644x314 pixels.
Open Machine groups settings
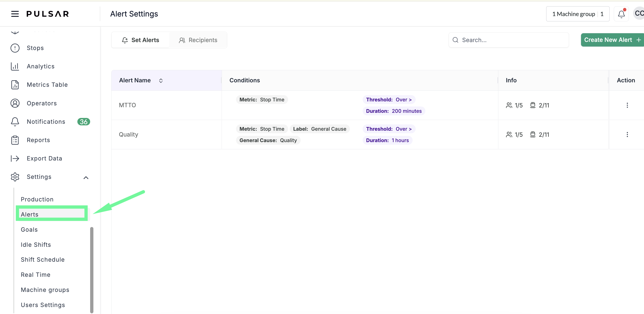(45, 290)
